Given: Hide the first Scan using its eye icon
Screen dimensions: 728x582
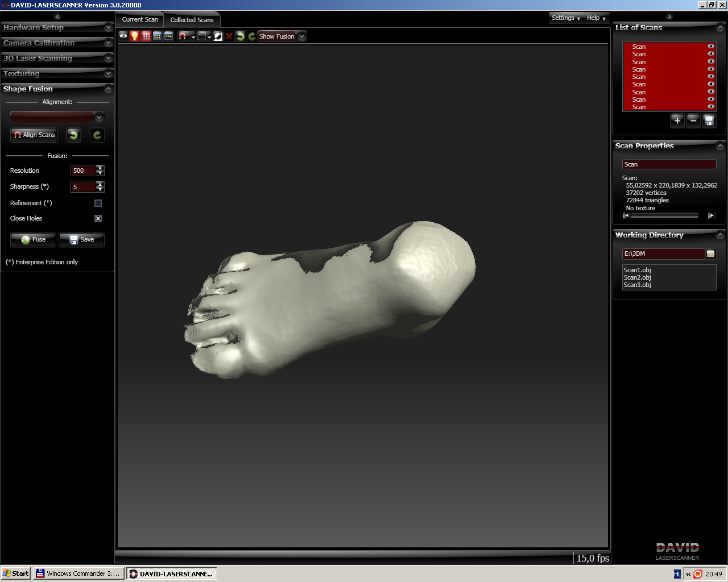Looking at the screenshot, I should 710,47.
